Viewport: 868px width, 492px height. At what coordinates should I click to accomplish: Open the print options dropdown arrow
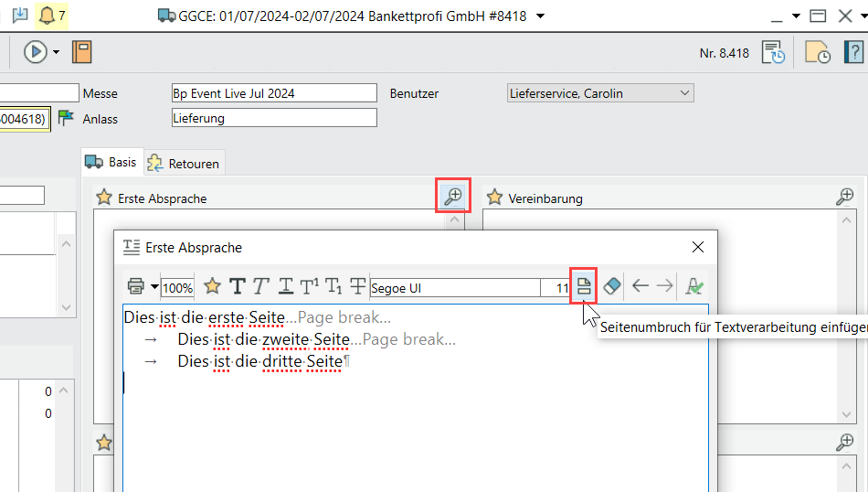tap(153, 286)
